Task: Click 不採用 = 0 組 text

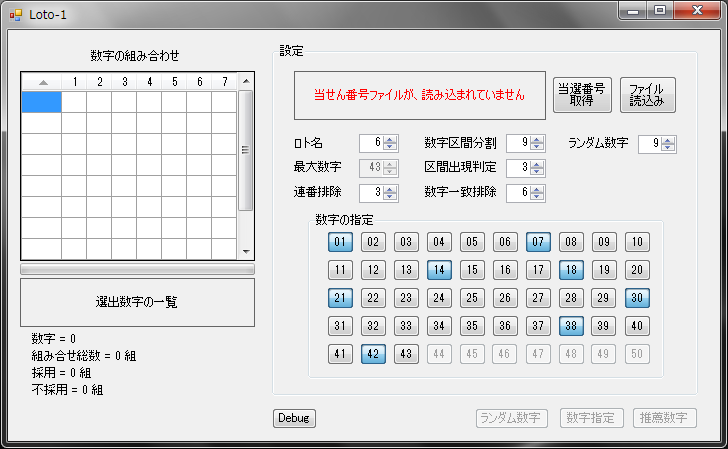Action: point(67,390)
